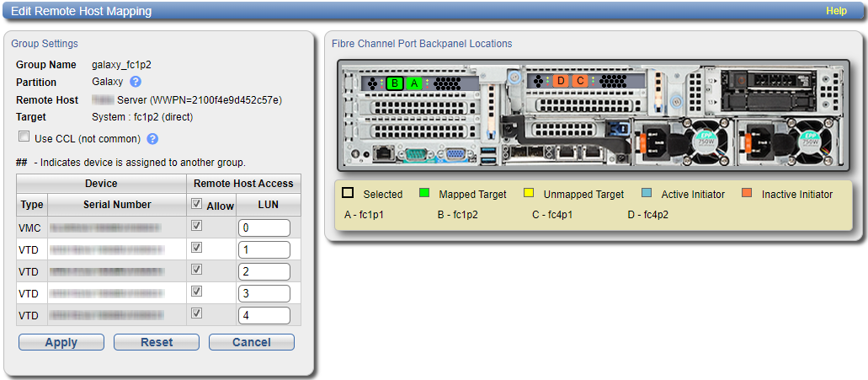
Task: Click orange port D on backpanel
Action: coord(561,81)
